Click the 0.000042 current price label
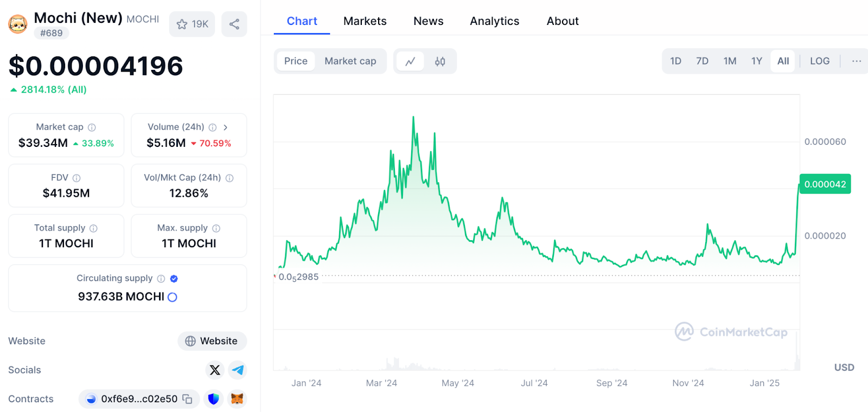 825,184
